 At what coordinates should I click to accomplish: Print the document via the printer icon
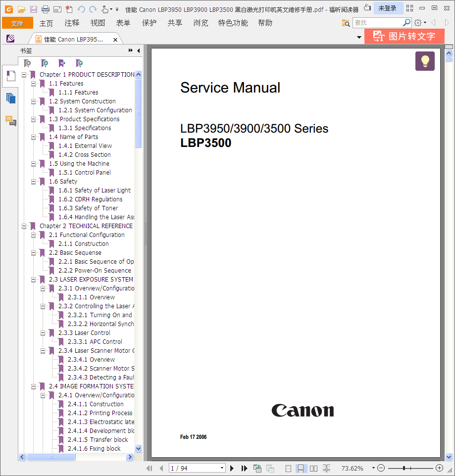(45, 9)
